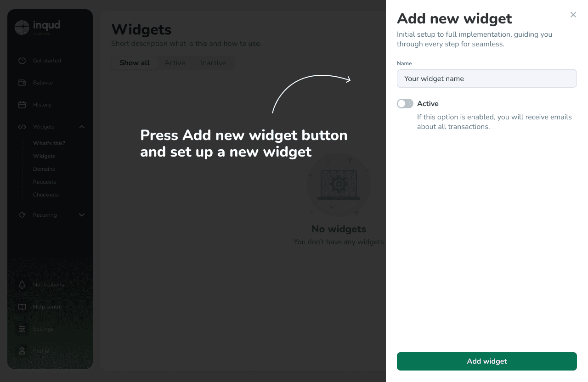Collapse the Widgets sidebar section
The height and width of the screenshot is (382, 588).
pyautogui.click(x=82, y=127)
